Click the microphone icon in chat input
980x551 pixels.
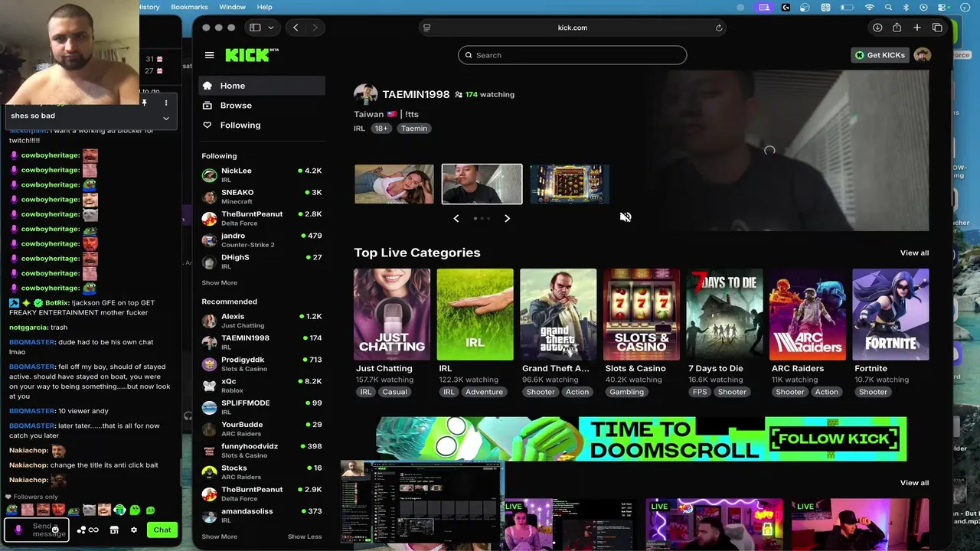tap(18, 530)
